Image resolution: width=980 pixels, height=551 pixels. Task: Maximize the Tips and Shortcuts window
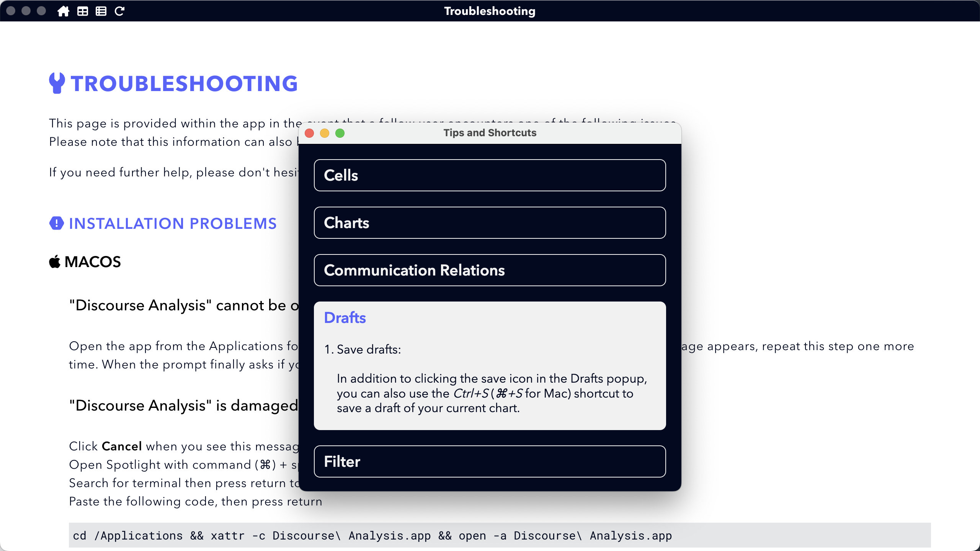click(340, 133)
